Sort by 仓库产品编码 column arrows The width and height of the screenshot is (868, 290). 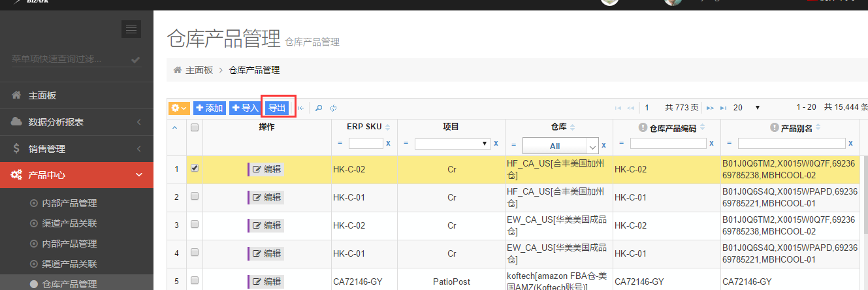(x=701, y=128)
